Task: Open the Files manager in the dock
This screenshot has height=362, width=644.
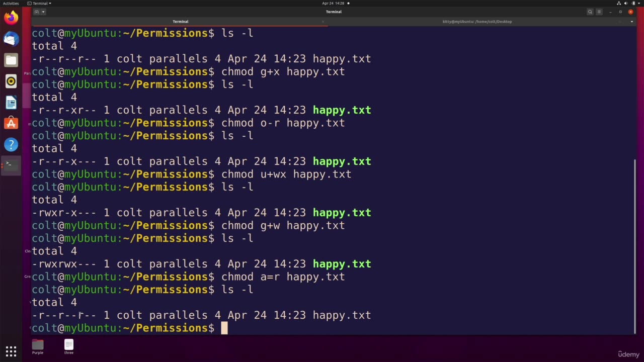Action: pyautogui.click(x=11, y=60)
